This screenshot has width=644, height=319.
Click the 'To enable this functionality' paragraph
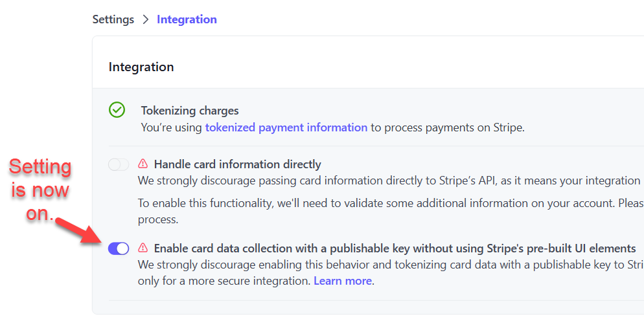389,203
